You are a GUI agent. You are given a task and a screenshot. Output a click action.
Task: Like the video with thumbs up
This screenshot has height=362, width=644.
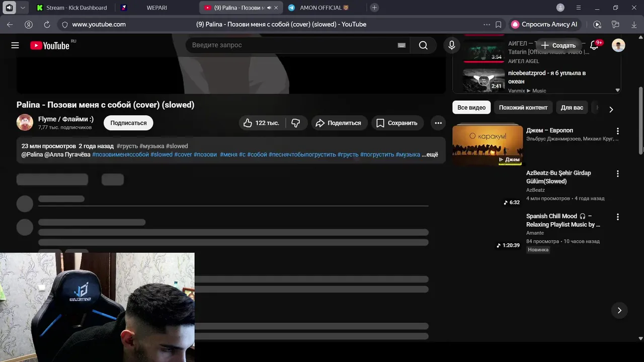tap(262, 123)
